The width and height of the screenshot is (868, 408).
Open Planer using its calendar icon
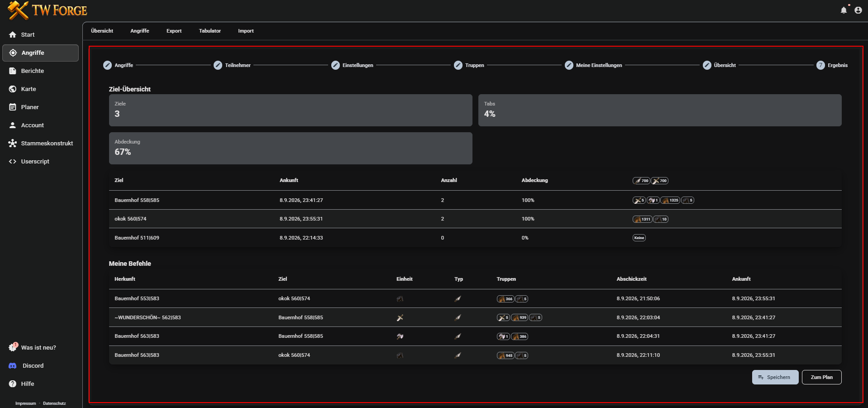coord(13,107)
